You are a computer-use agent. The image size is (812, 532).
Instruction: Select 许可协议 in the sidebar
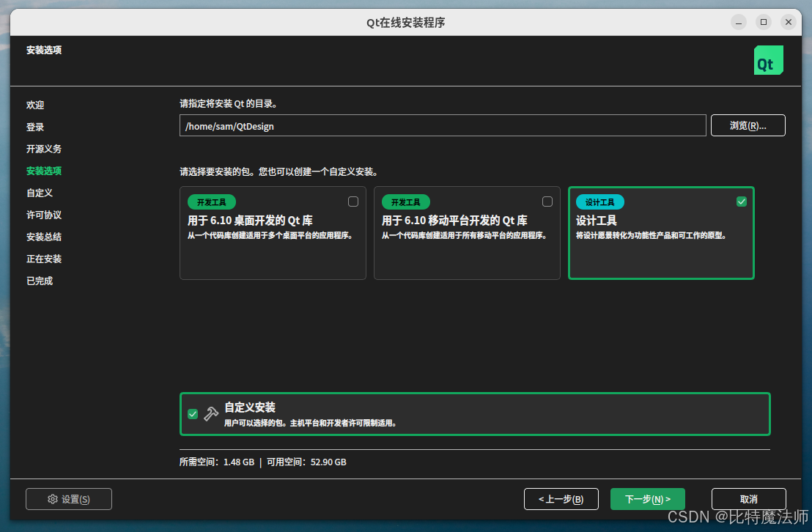pyautogui.click(x=43, y=215)
